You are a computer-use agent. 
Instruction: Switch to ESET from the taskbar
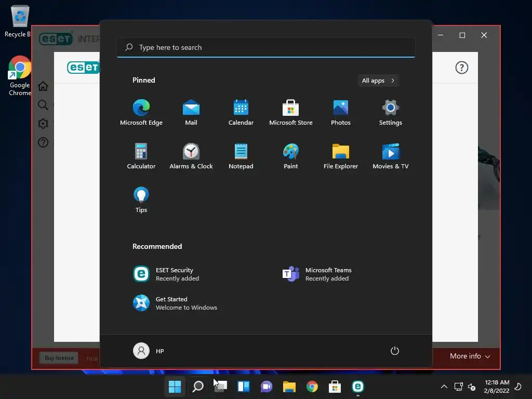tap(358, 387)
